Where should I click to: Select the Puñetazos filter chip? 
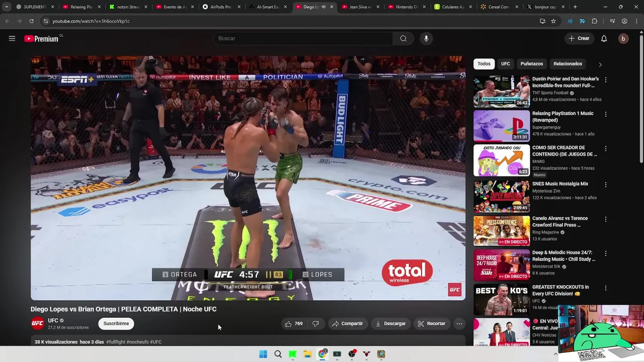(x=532, y=64)
